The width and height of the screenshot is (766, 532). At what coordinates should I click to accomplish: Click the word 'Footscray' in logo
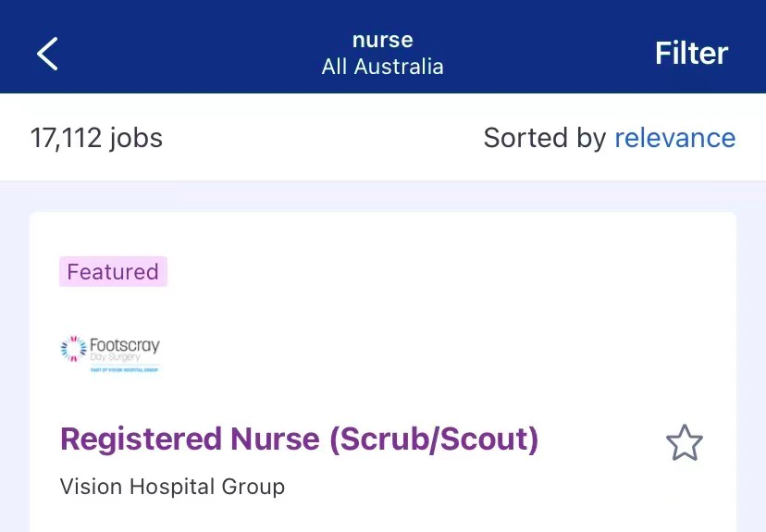(x=125, y=345)
